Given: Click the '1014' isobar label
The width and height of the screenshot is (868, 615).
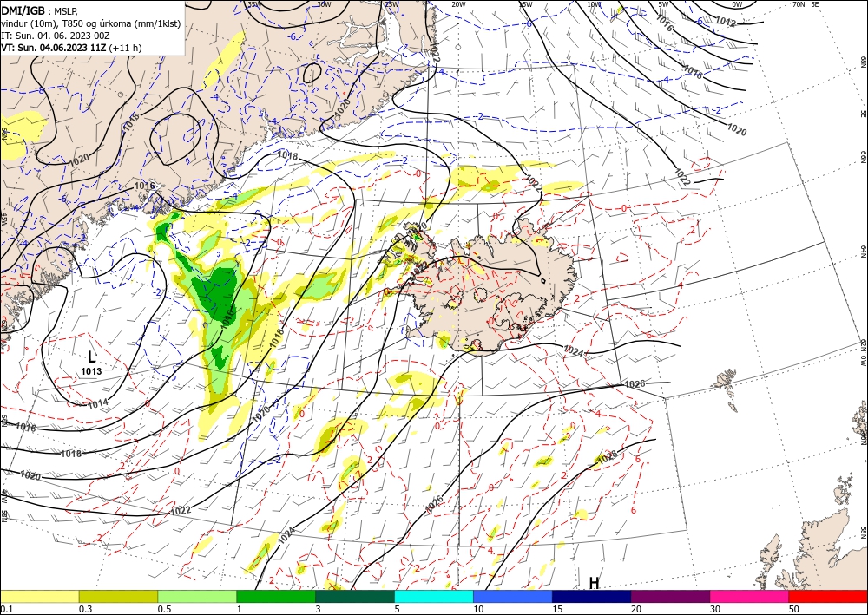Looking at the screenshot, I should 98,404.
